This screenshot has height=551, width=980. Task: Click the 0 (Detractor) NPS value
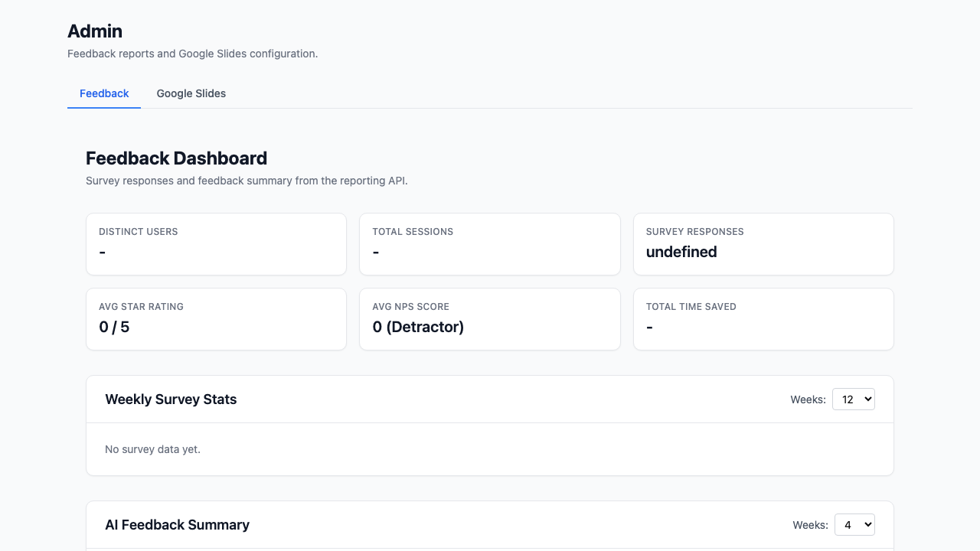[418, 327]
